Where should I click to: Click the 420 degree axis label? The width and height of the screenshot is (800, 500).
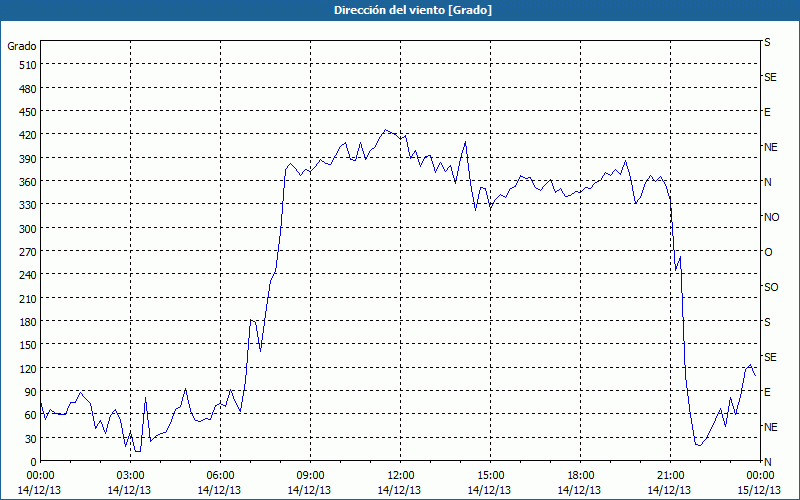click(28, 135)
